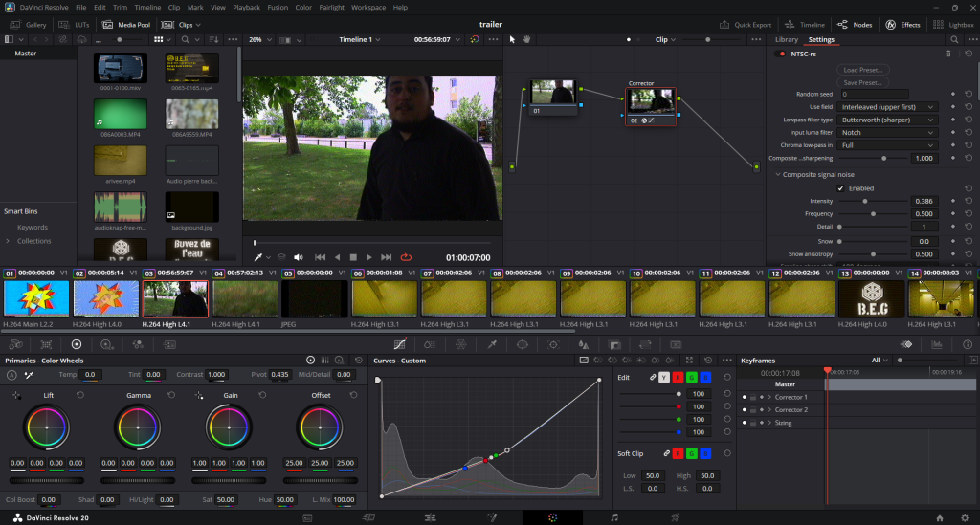
Task: Click the Save Preset button
Action: (862, 82)
